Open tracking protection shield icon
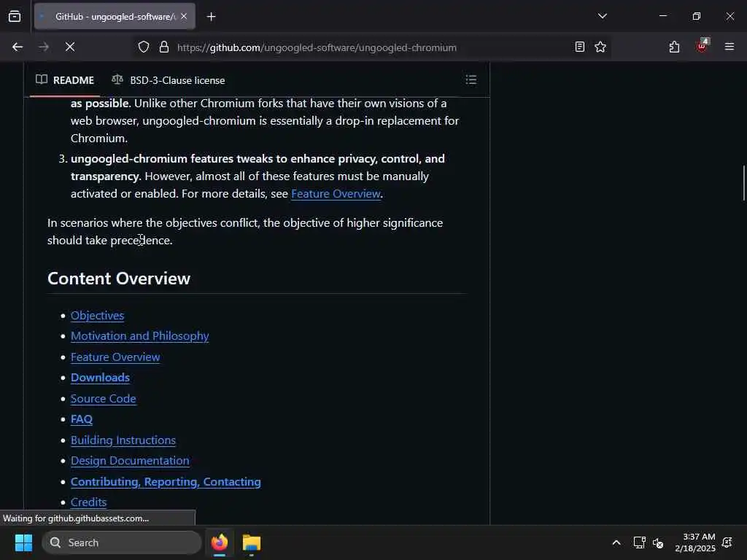 pyautogui.click(x=144, y=47)
